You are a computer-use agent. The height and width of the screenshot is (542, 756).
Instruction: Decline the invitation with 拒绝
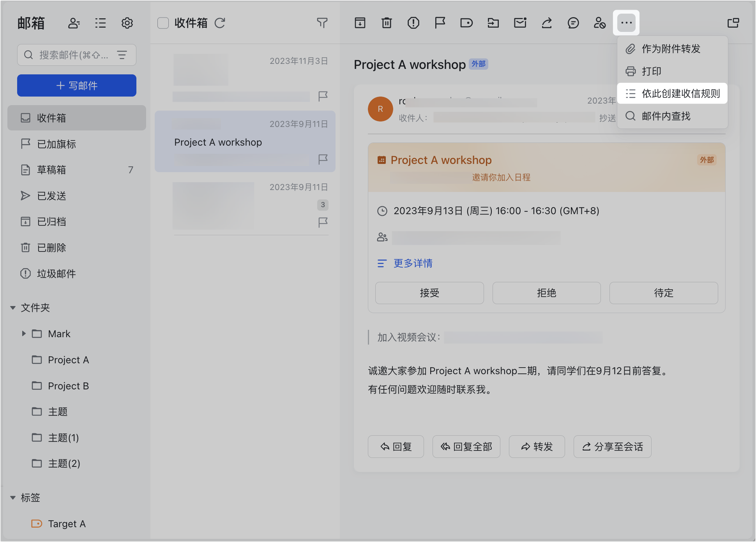pyautogui.click(x=546, y=293)
